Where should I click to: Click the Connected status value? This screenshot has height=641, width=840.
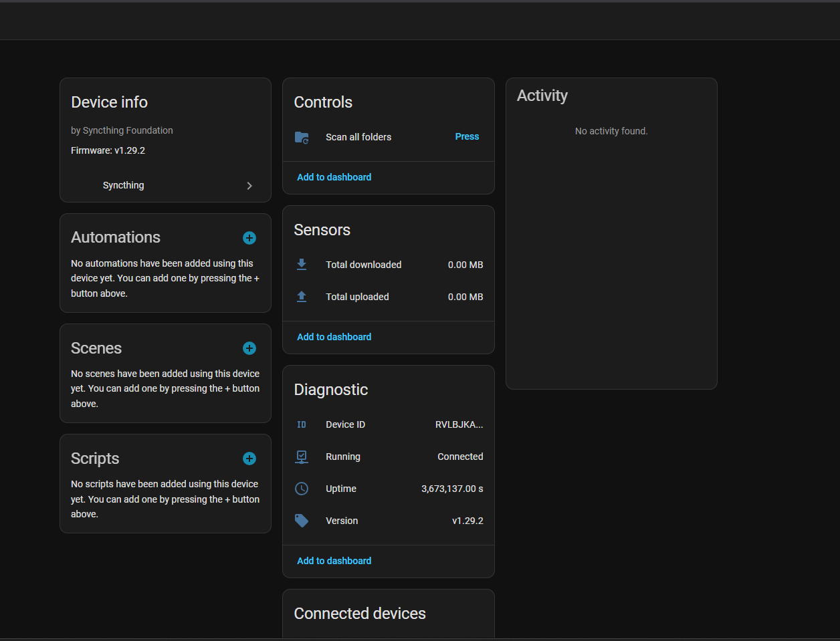460,457
